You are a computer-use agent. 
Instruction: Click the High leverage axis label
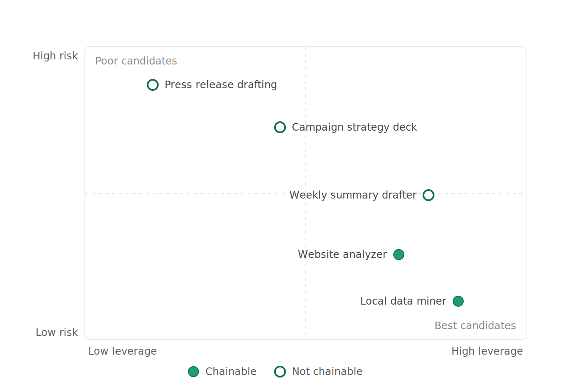coord(487,351)
